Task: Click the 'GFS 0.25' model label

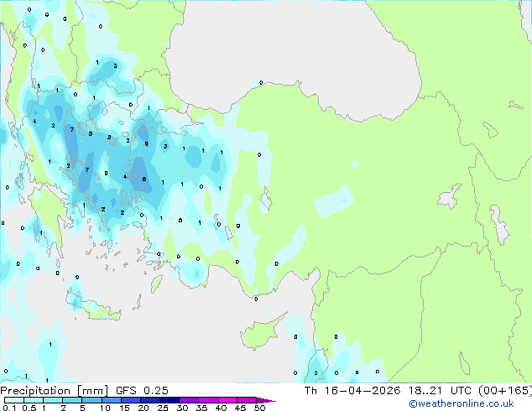Action: (142, 391)
